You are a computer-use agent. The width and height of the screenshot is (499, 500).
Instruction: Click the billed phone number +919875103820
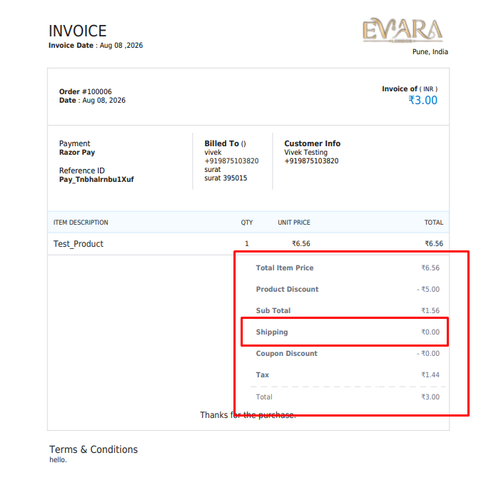(x=231, y=161)
